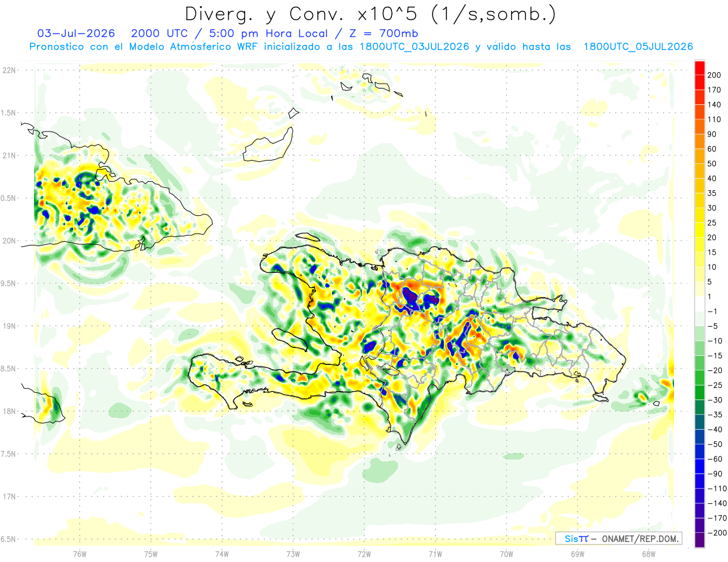Click the colorbar label '140' (positive)
This screenshot has height=562, width=728.
coord(714,105)
